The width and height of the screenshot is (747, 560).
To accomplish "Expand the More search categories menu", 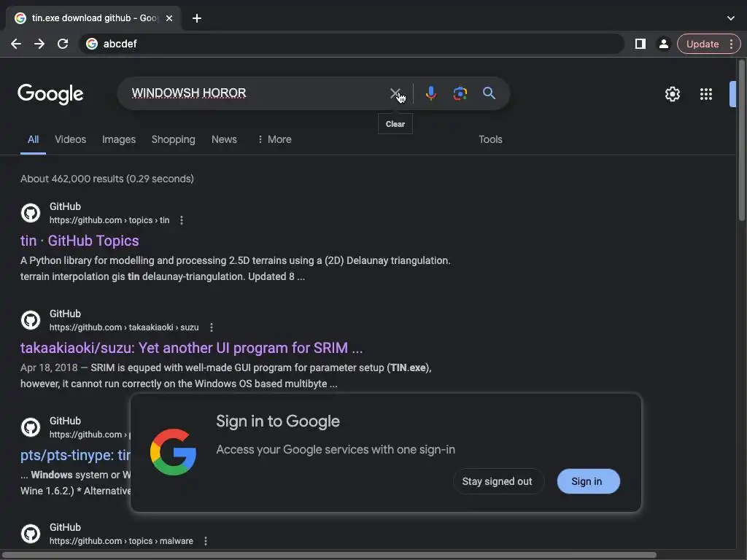I will (274, 139).
